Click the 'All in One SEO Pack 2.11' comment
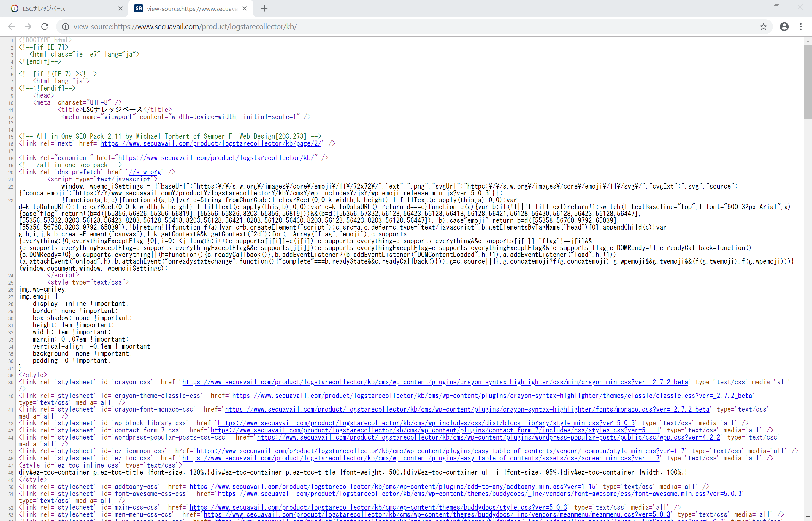 click(170, 136)
